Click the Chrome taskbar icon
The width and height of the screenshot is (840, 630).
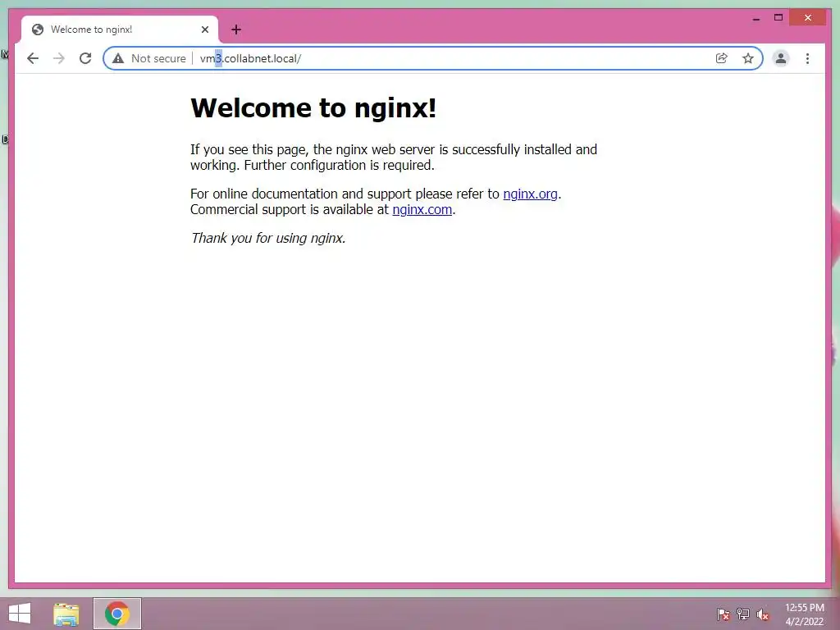coord(117,614)
